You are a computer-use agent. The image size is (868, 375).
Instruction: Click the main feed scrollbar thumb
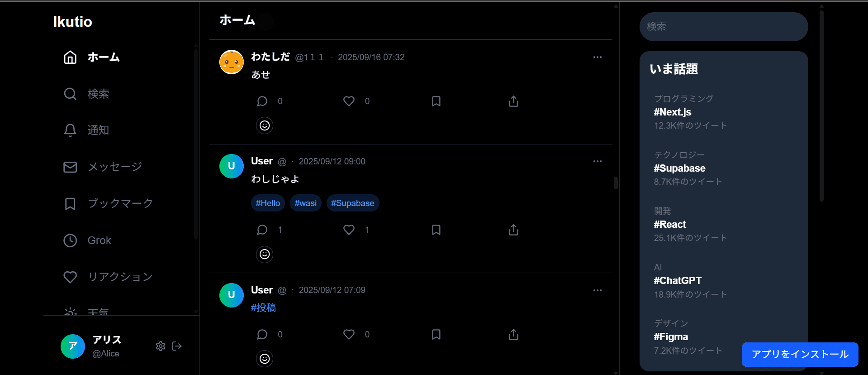pos(616,183)
